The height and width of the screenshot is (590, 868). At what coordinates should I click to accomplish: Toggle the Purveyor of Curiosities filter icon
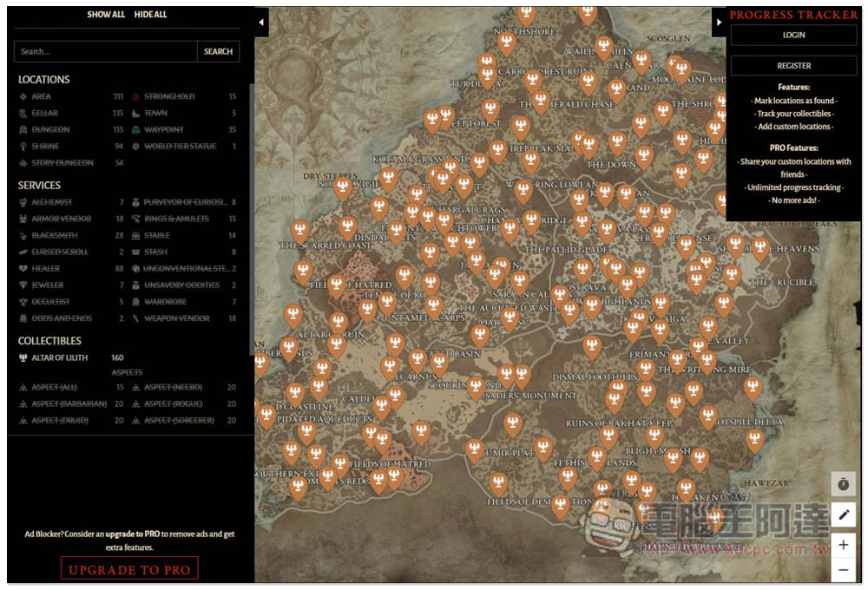point(135,202)
